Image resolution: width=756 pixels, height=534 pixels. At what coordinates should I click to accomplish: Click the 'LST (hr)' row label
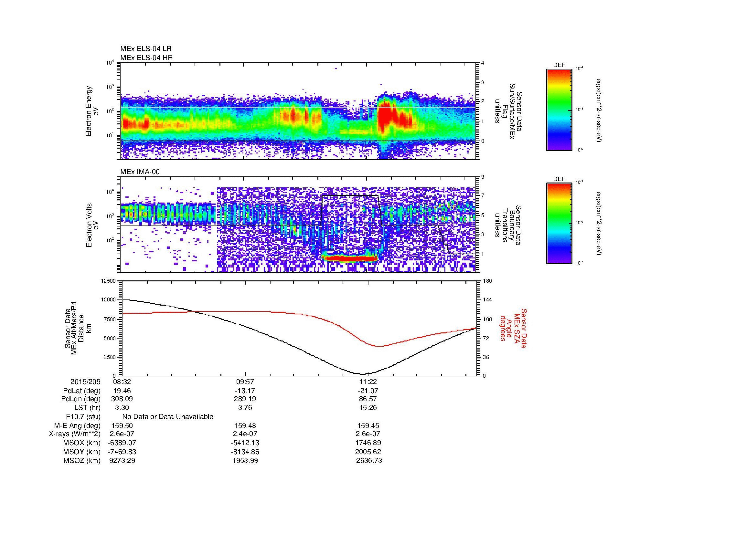[x=87, y=408]
